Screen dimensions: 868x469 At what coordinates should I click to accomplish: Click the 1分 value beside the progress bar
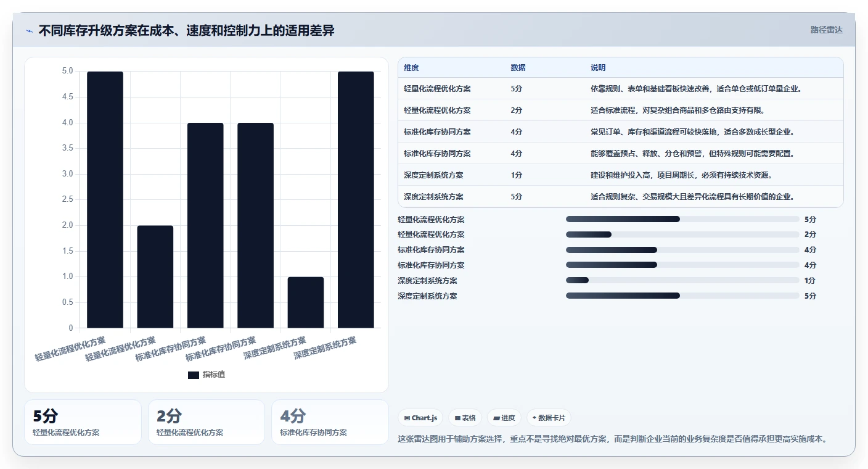(x=810, y=281)
